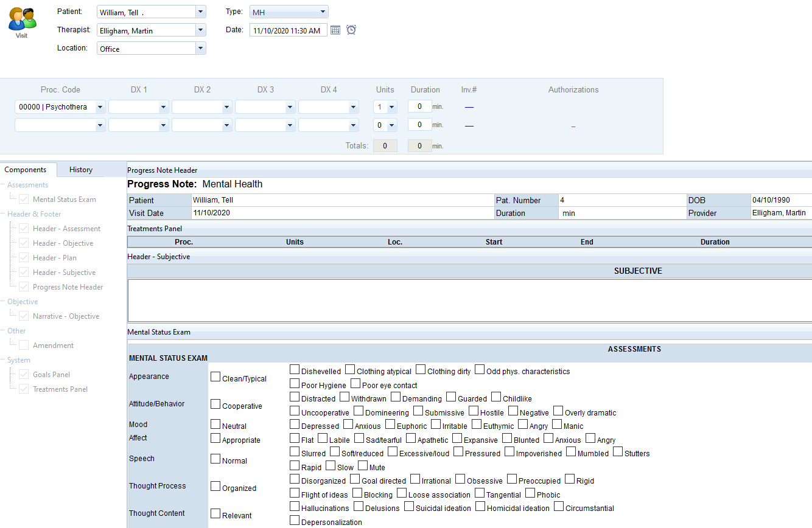Expand the Location dropdown
Viewport: 812px width, 528px height.
coord(201,48)
